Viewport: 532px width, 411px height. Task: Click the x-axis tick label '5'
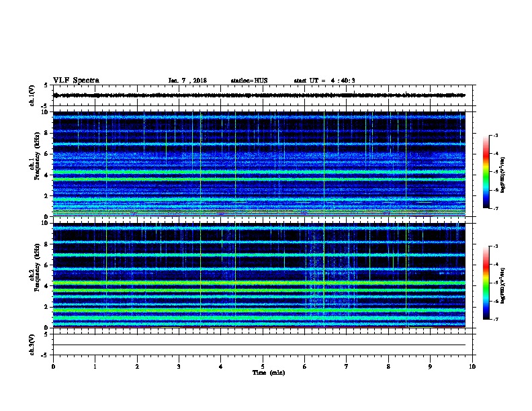(263, 366)
